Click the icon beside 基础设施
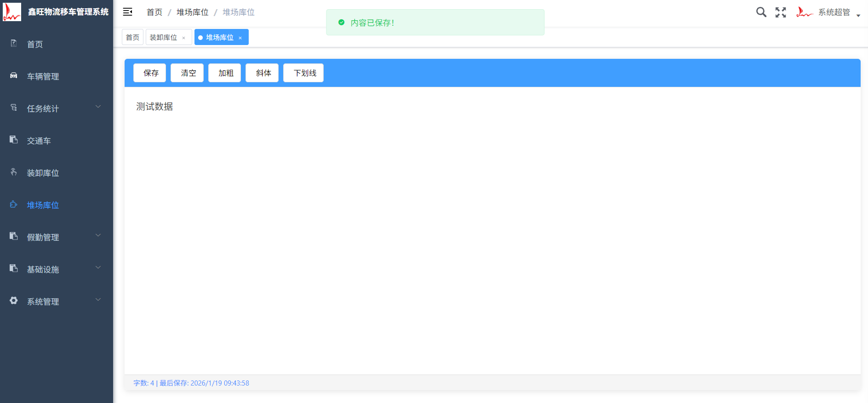The height and width of the screenshot is (403, 868). (x=14, y=268)
